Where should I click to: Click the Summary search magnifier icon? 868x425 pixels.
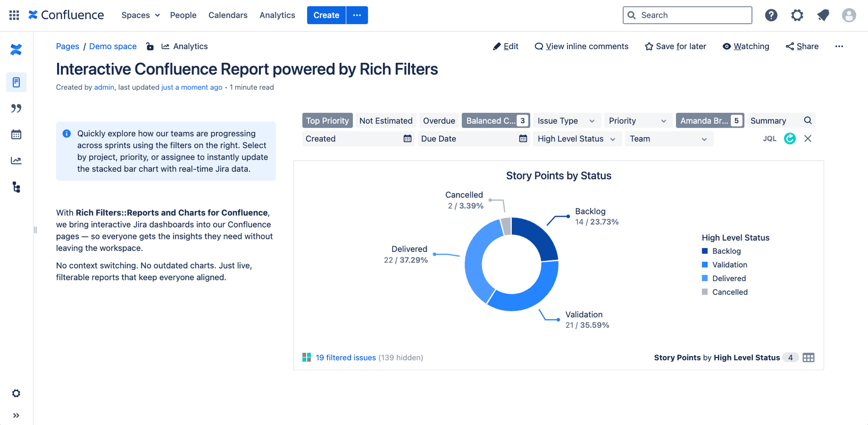tap(808, 120)
